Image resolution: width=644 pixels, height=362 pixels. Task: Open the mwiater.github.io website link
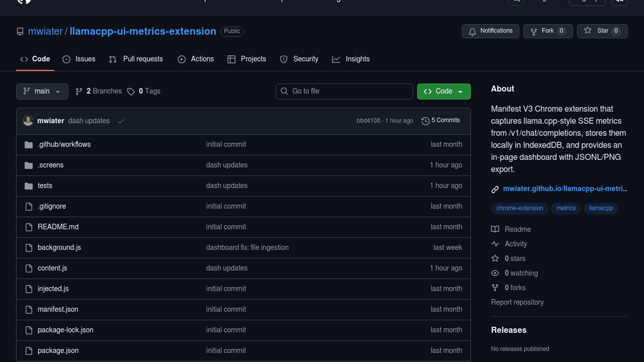tap(565, 189)
